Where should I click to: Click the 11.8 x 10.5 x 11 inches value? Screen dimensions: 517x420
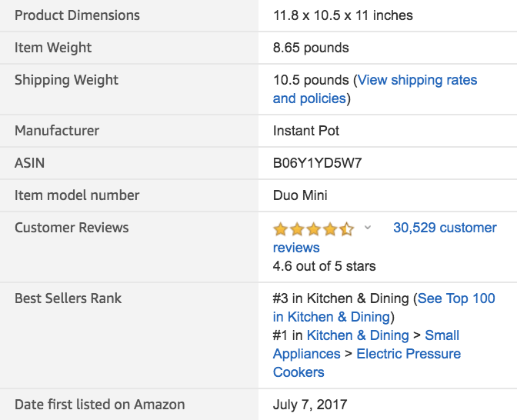pyautogui.click(x=343, y=15)
